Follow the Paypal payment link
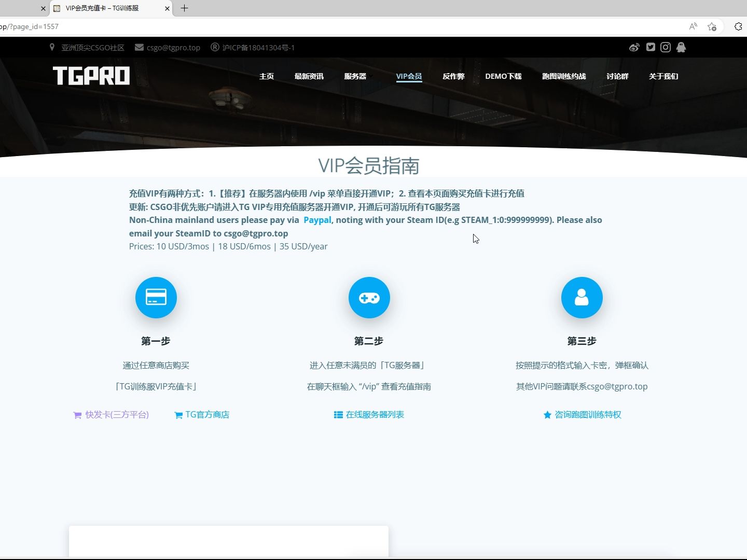Viewport: 747px width, 560px height. tap(317, 220)
